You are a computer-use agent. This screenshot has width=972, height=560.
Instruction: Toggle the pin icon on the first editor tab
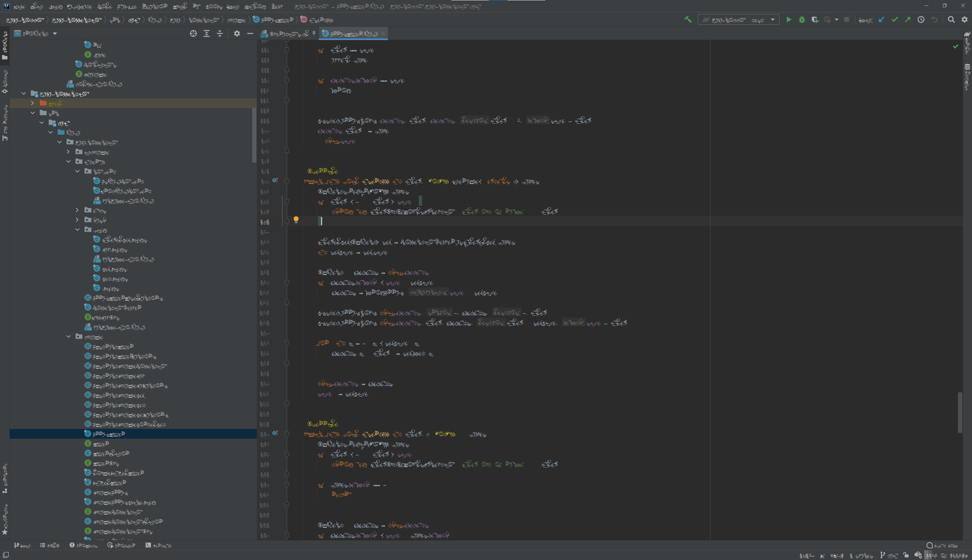[314, 33]
